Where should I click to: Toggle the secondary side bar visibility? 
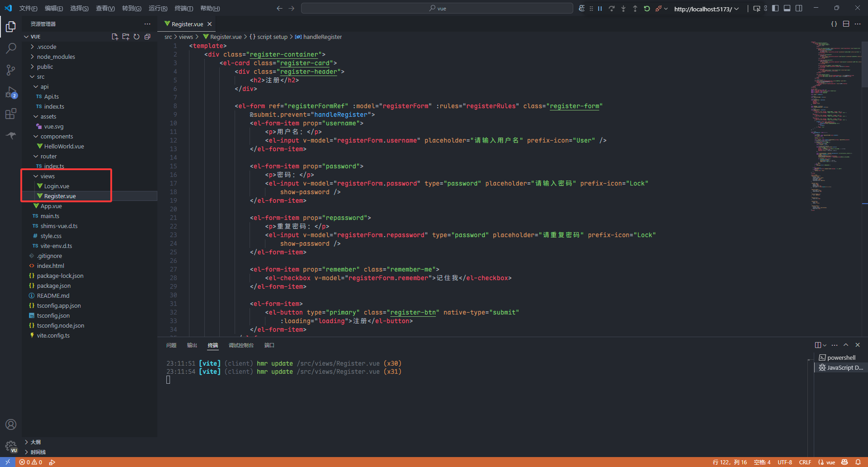pos(799,9)
